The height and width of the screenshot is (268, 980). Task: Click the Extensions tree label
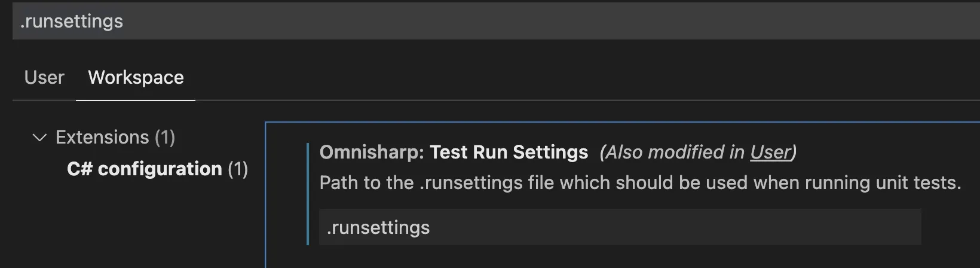tap(102, 138)
